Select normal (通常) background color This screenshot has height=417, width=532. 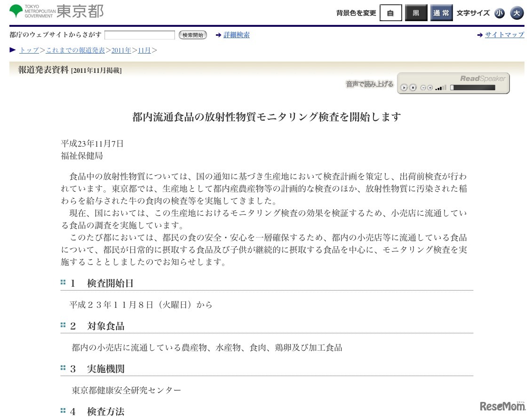(441, 13)
